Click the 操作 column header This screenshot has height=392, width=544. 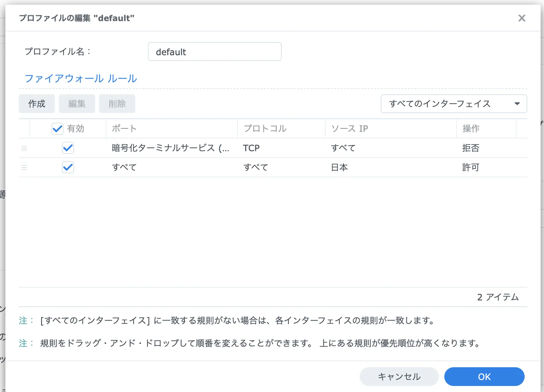pyautogui.click(x=486, y=129)
